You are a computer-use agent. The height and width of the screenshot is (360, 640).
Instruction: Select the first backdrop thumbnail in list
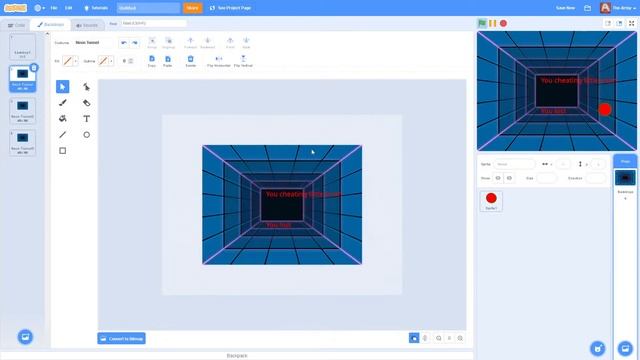[22, 47]
